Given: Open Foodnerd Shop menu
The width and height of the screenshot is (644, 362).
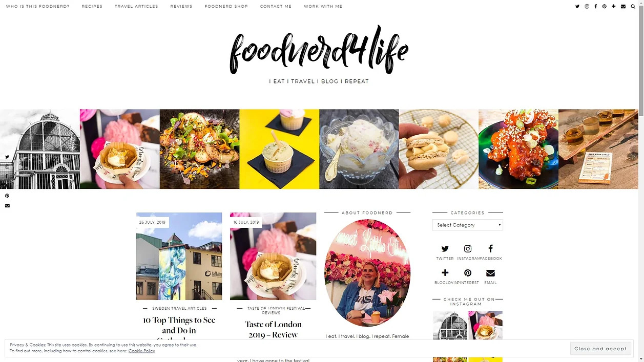Looking at the screenshot, I should (x=226, y=7).
